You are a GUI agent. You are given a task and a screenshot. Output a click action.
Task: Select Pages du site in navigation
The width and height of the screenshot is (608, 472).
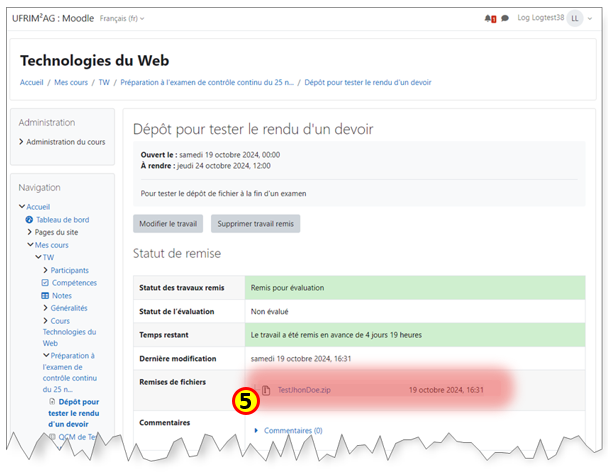coord(56,232)
